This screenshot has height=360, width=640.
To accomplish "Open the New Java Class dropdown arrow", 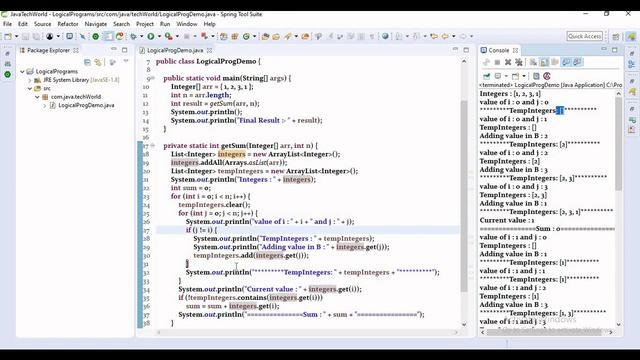I will pyautogui.click(x=254, y=36).
